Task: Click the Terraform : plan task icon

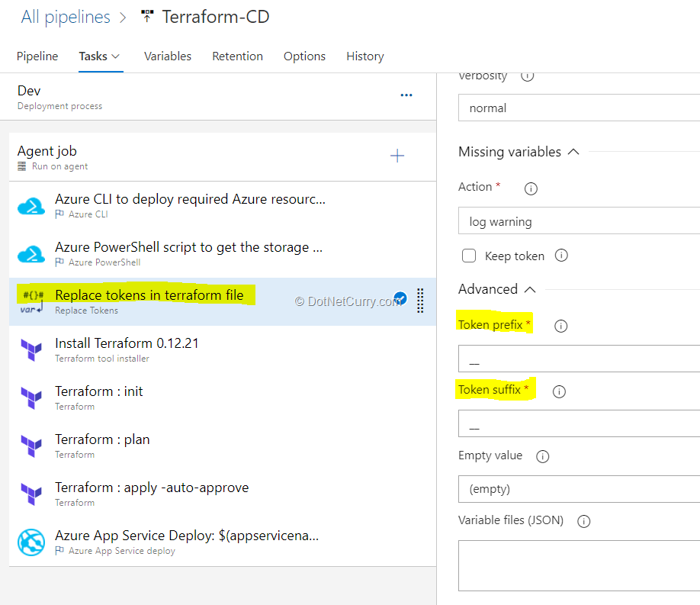Action: pos(31,446)
